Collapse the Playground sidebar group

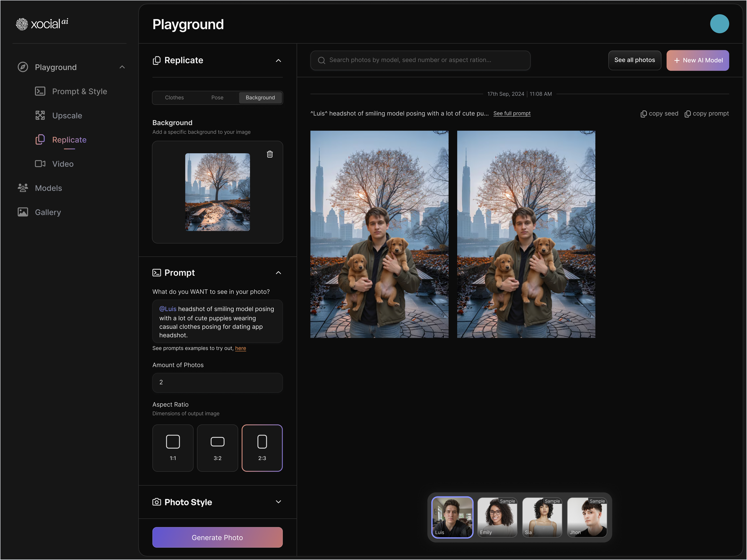(x=122, y=67)
